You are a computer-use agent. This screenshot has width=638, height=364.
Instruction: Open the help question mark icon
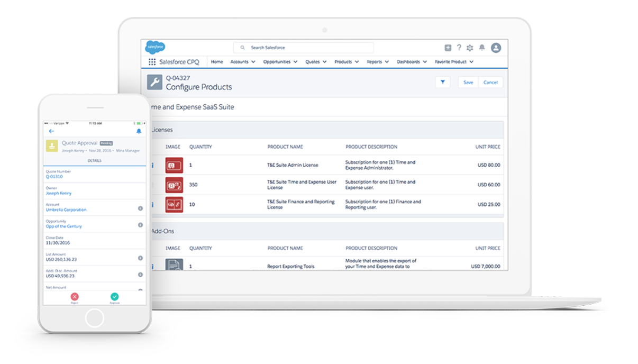point(459,48)
